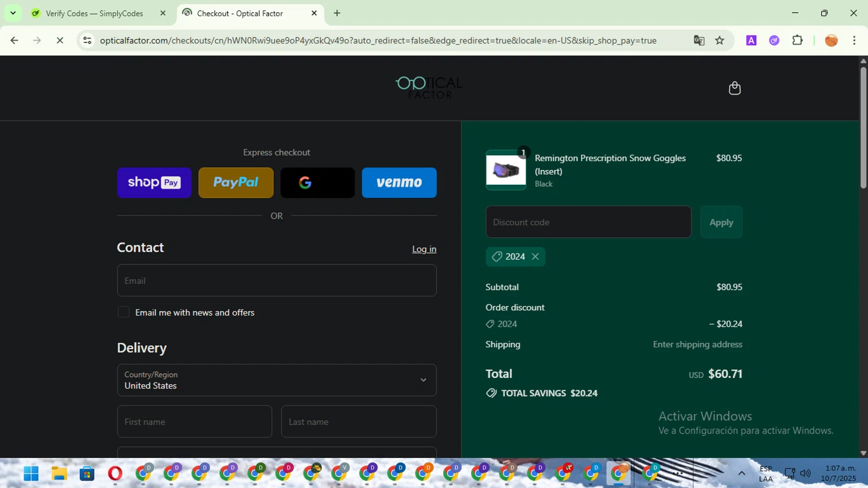Open the volume control in system tray
868x488 pixels.
pos(805,474)
